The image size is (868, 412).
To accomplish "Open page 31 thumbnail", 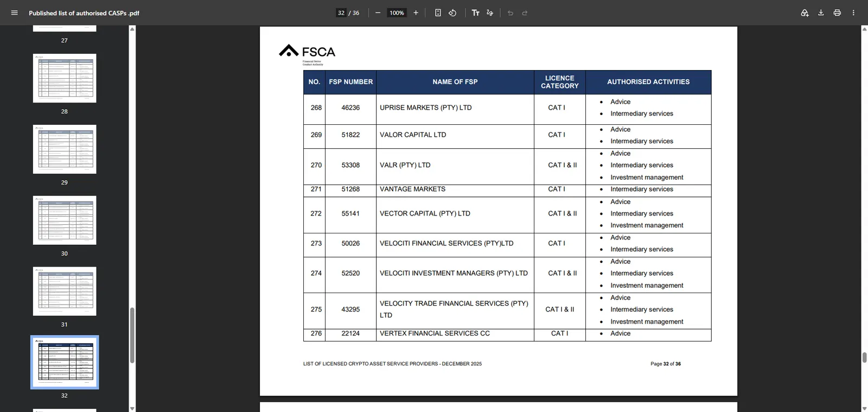I will pos(65,291).
